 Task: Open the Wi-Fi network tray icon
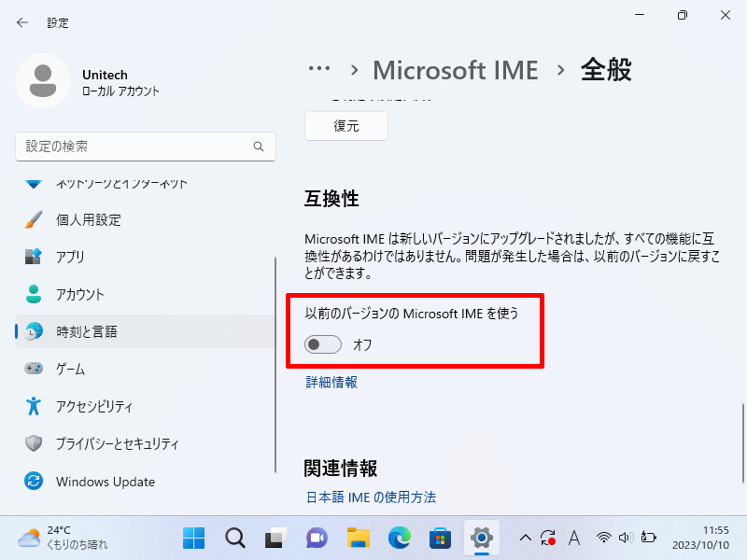pos(603,539)
